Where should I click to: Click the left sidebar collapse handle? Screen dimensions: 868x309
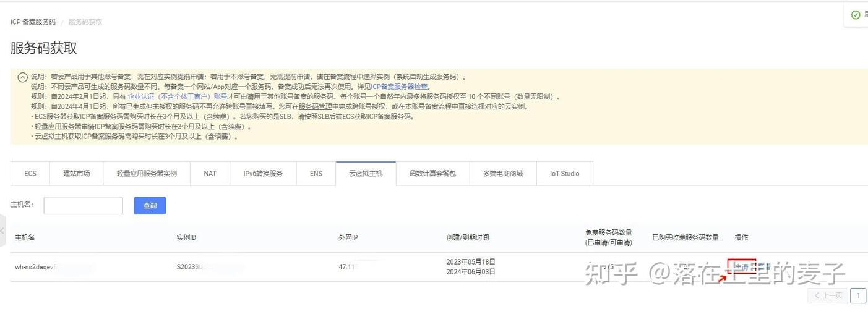2,231
